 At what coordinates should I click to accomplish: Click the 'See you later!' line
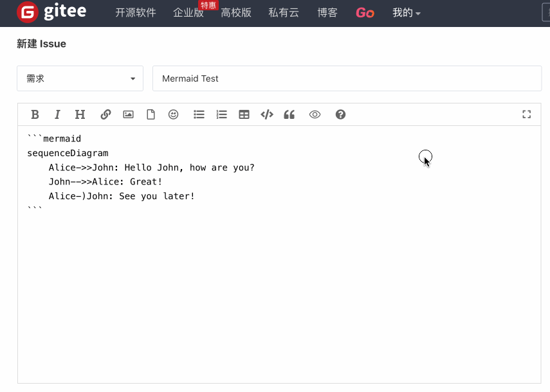[x=122, y=196]
